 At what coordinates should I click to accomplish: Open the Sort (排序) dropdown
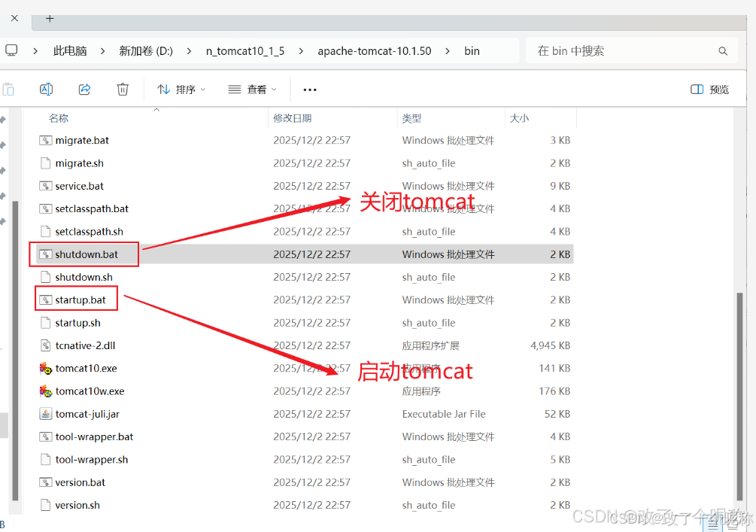coord(181,90)
